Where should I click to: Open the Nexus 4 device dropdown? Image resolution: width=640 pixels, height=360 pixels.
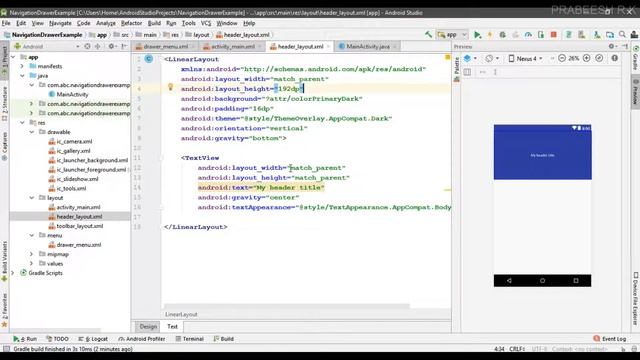click(526, 58)
